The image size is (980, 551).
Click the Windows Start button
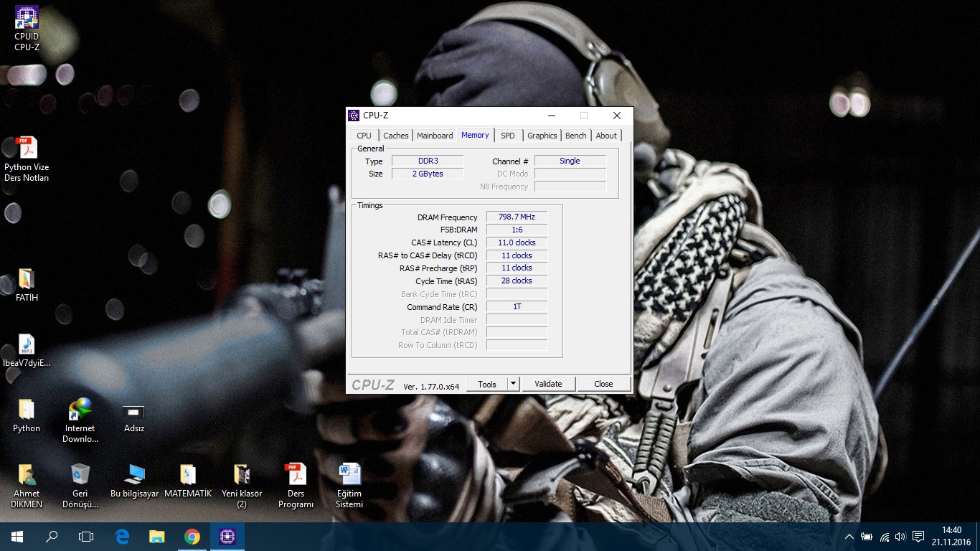17,537
